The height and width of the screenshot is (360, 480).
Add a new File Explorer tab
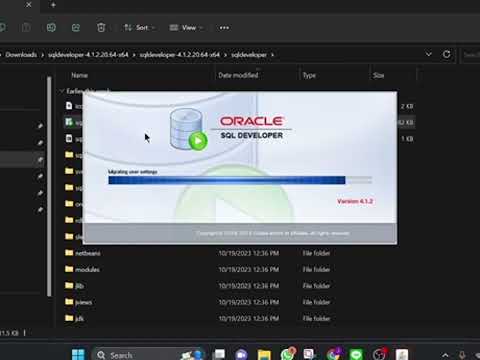pyautogui.click(x=53, y=5)
